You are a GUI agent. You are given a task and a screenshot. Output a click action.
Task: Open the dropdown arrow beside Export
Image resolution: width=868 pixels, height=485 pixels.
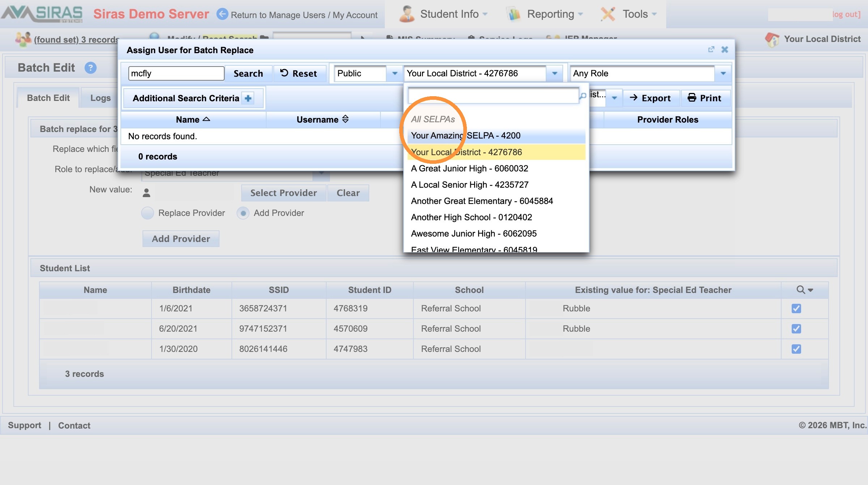614,98
